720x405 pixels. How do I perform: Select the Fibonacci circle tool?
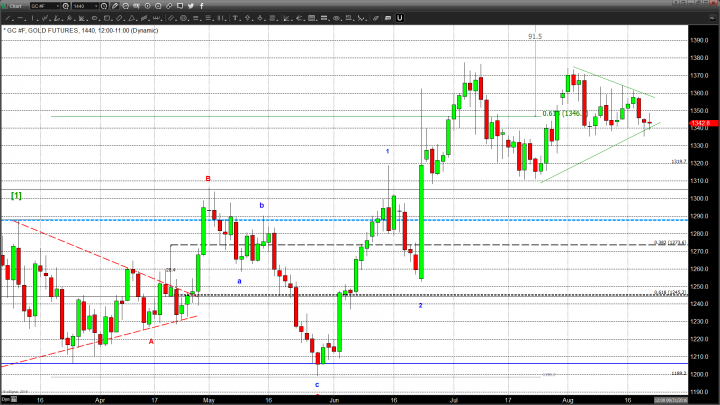183,18
